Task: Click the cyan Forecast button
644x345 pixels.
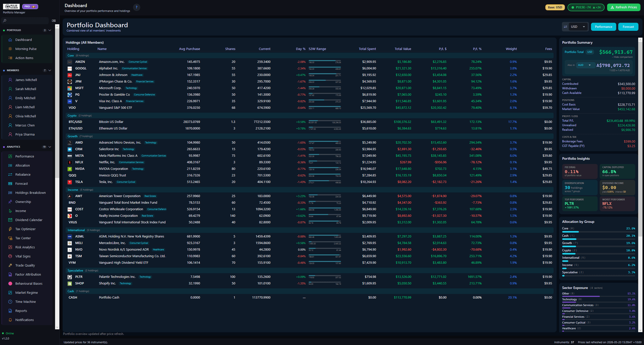Action: (628, 27)
